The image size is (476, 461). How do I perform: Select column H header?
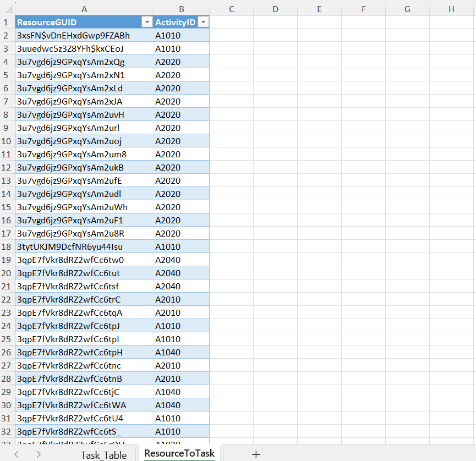coord(451,9)
